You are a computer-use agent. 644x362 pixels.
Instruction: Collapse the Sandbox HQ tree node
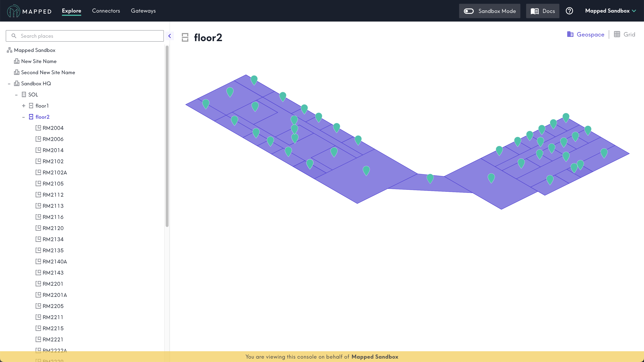click(9, 83)
